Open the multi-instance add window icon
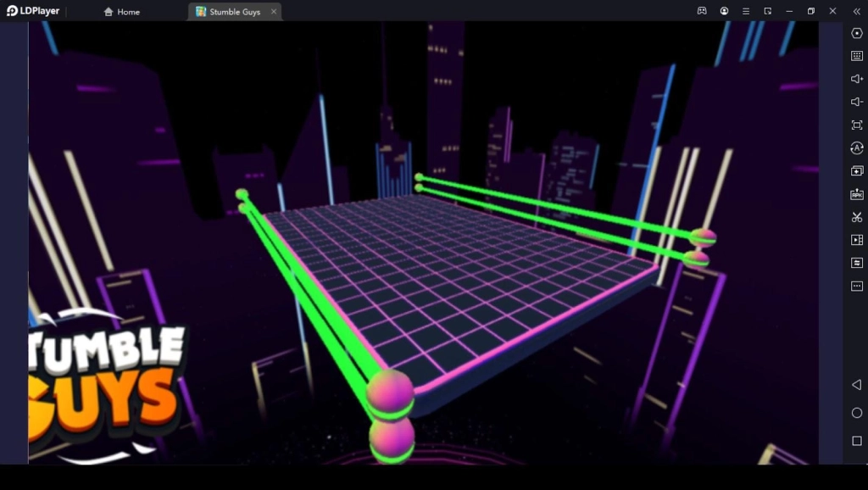The height and width of the screenshot is (490, 868). [857, 171]
